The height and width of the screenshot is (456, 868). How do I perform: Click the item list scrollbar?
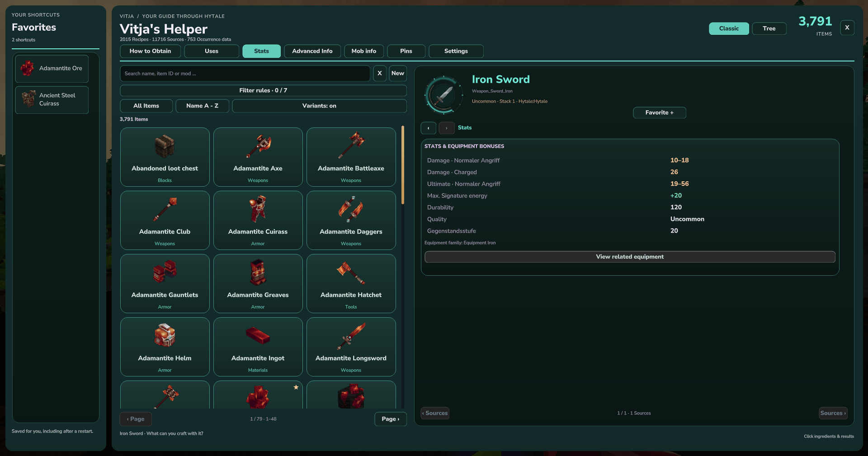403,165
